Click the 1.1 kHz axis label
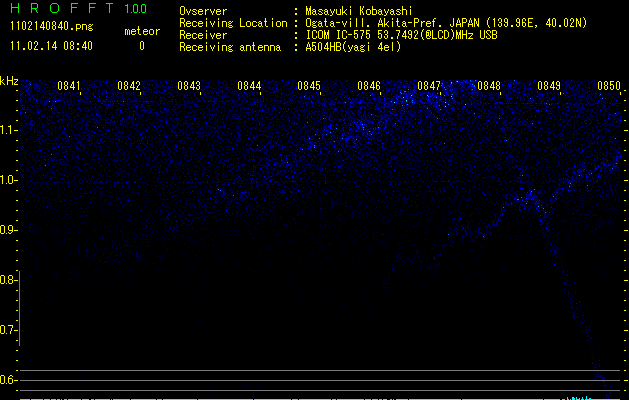This screenshot has height=400, width=629. click(8, 130)
